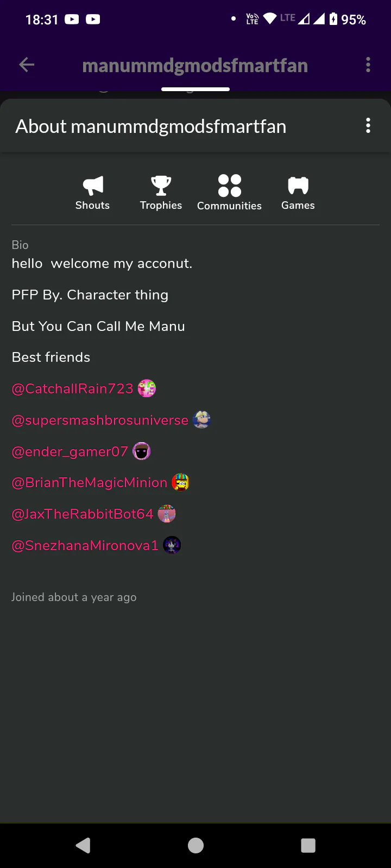Open the @JaxTheRabbitBot64 mention link
Screen dimensions: 391x868
pyautogui.click(x=83, y=514)
